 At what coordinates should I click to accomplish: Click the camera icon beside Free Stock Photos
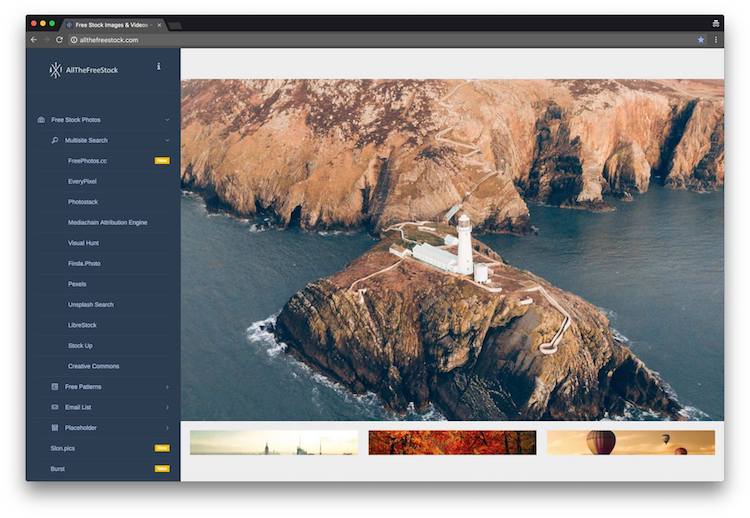point(41,120)
